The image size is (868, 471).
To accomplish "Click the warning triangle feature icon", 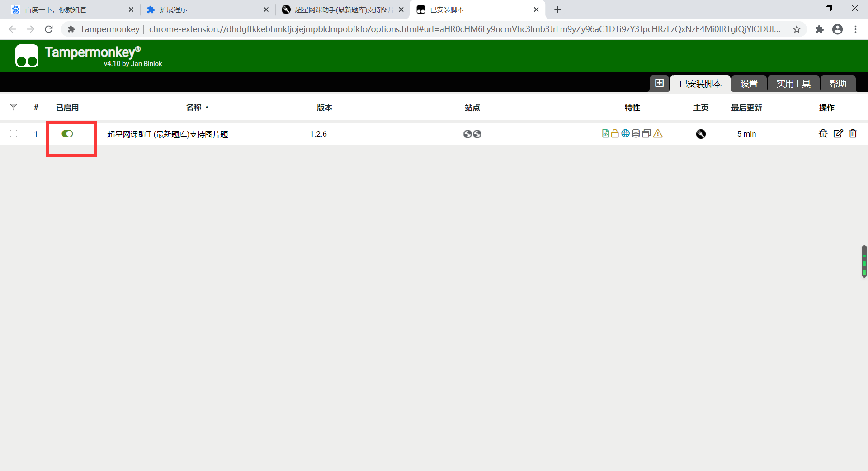I will coord(658,133).
